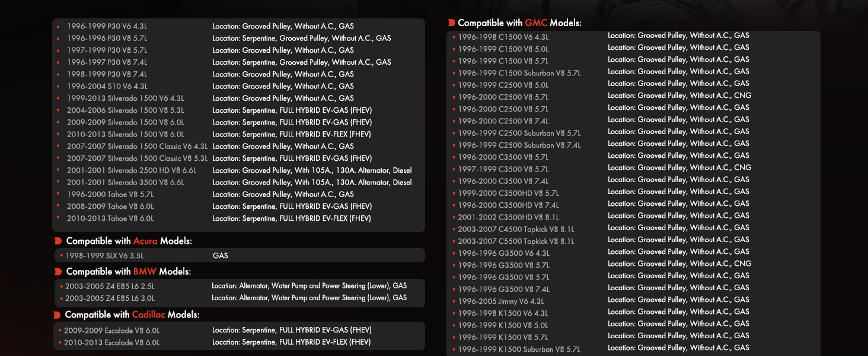Select GMC '1996-1999 C1500 V8 5.0L'
Image resolution: width=868 pixels, height=356 pixels.
click(503, 49)
